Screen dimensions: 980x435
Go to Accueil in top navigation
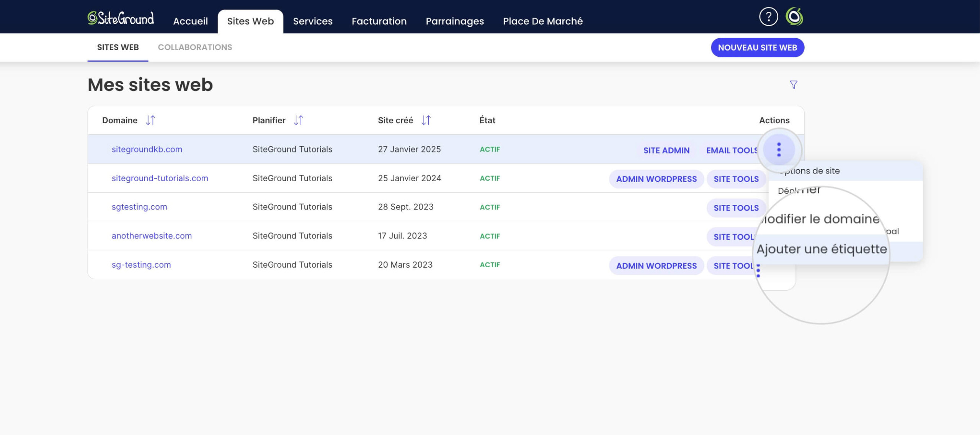(x=190, y=21)
